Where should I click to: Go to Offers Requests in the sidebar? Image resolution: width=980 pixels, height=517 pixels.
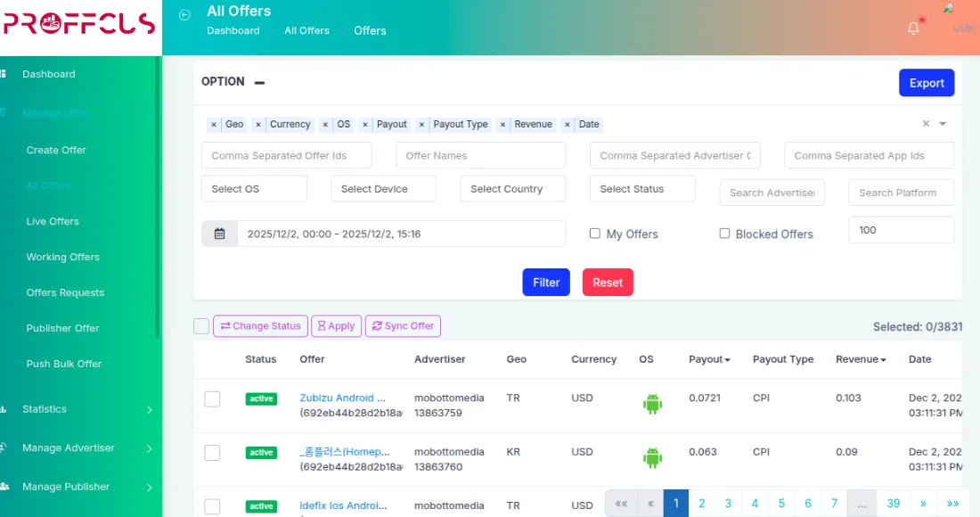tap(65, 292)
